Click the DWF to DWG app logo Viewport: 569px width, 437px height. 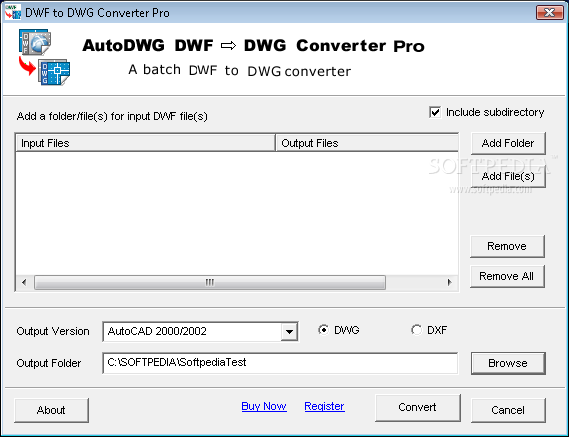pyautogui.click(x=44, y=57)
